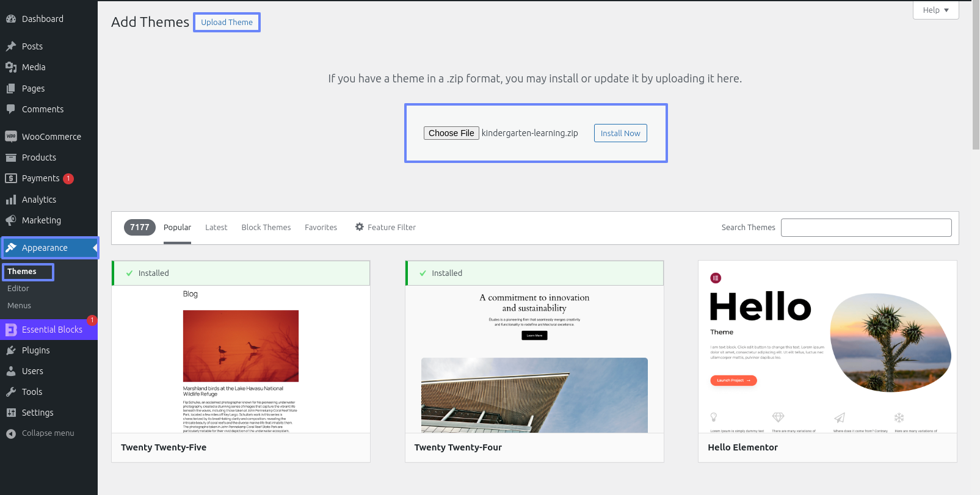The image size is (980, 495).
Task: Click the Payments dollar icon
Action: click(11, 178)
